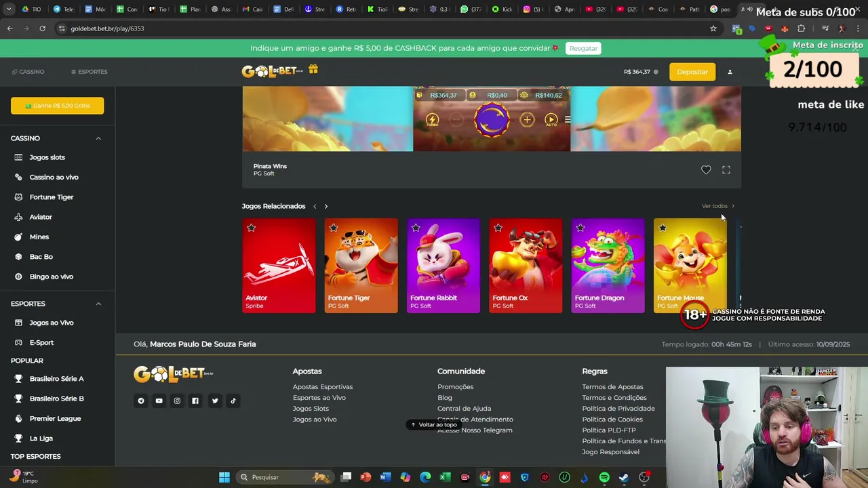Select Brasileiro Série B league

[x=56, y=399]
